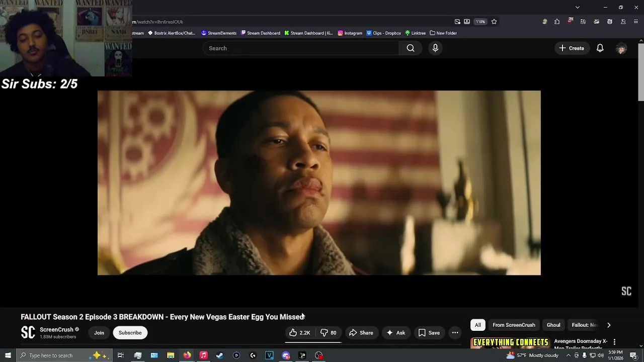Click the Ask button

[x=395, y=333]
